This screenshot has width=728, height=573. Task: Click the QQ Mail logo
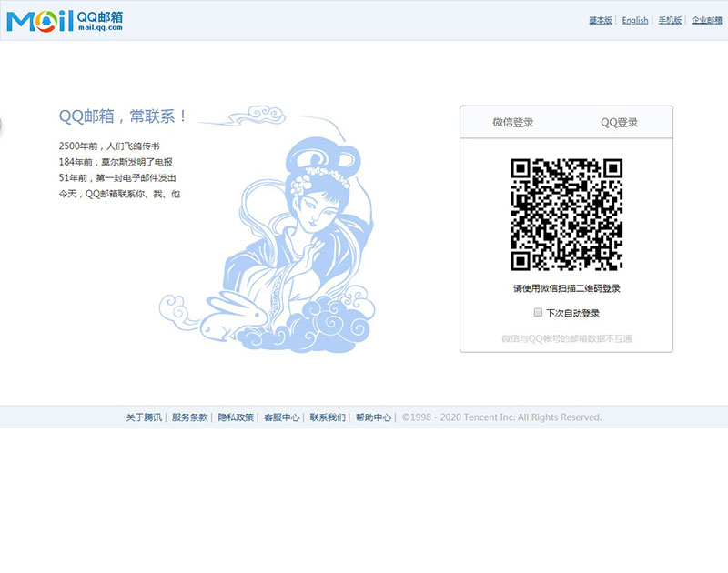(65, 21)
